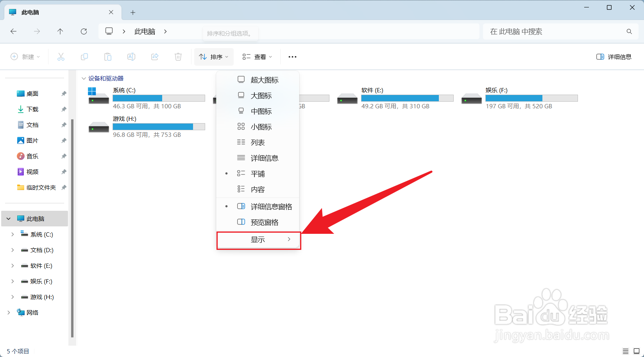The width and height of the screenshot is (644, 357).
Task: Select the 平铺 view option
Action: pos(258,173)
